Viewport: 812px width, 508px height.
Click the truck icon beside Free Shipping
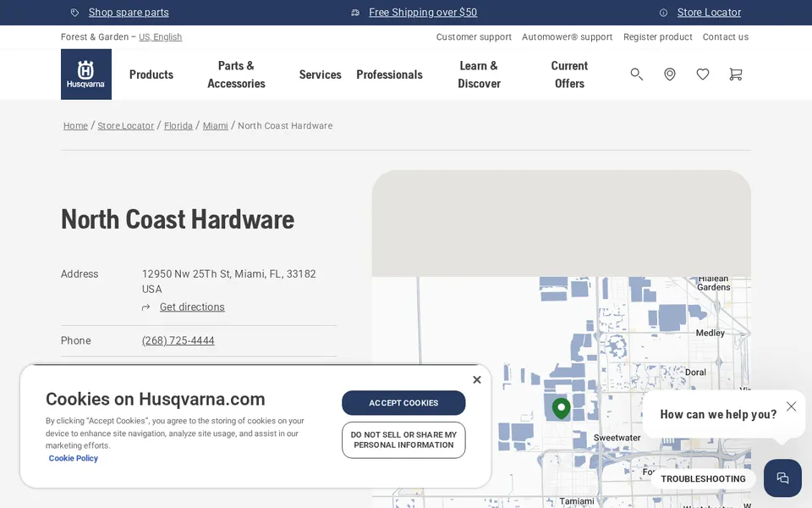355,13
